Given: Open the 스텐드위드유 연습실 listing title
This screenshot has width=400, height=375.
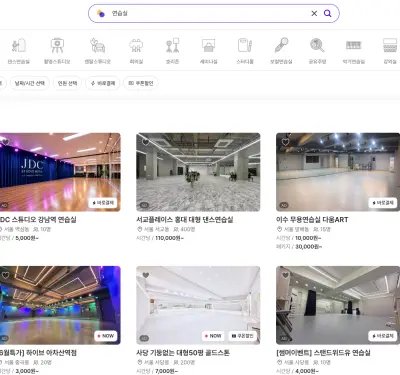Looking at the screenshot, I should [323, 353].
